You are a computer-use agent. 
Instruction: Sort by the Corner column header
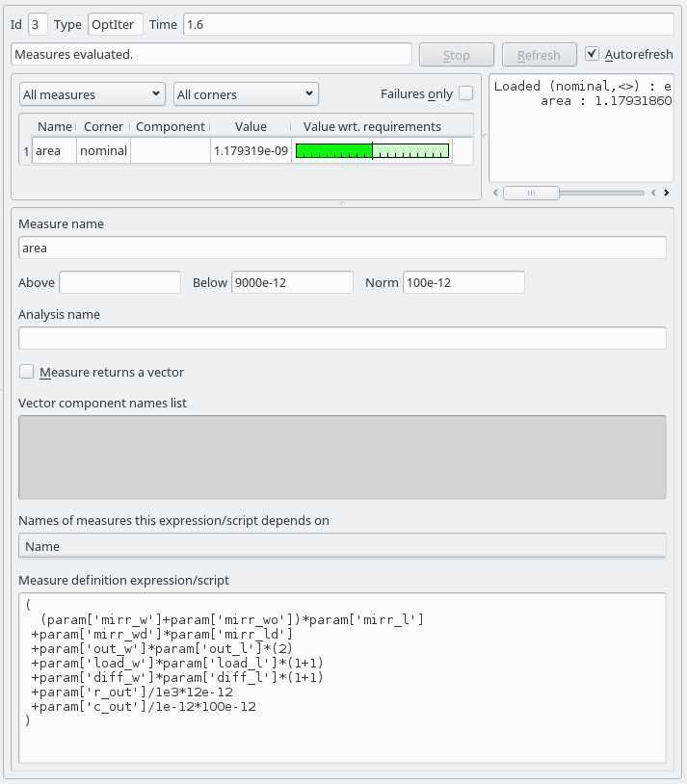click(x=103, y=126)
